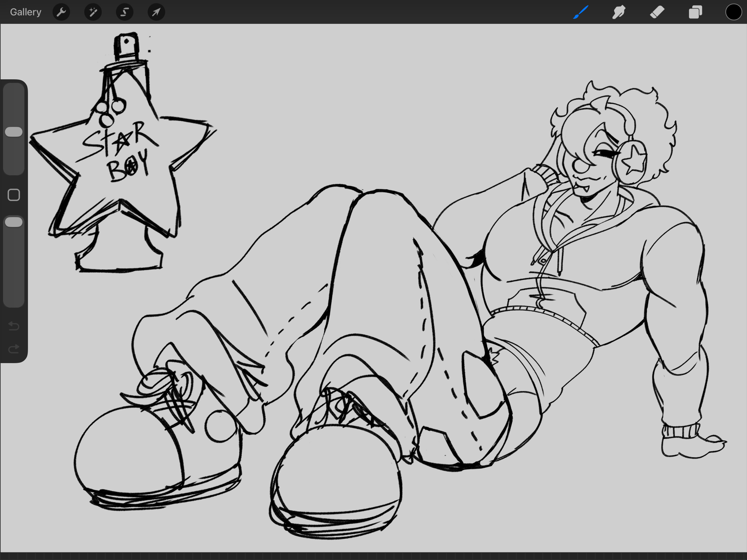Image resolution: width=747 pixels, height=560 pixels.
Task: Open the Gallery view
Action: pos(25,12)
